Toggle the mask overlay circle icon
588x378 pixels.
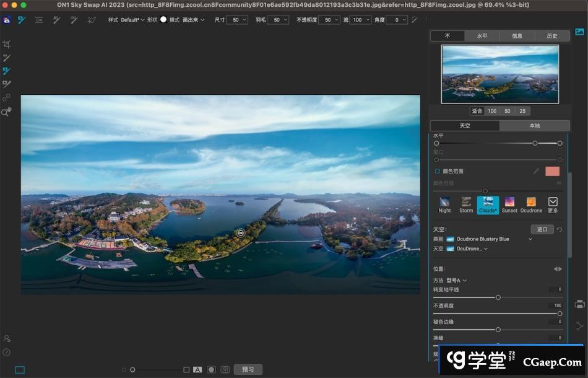211,369
